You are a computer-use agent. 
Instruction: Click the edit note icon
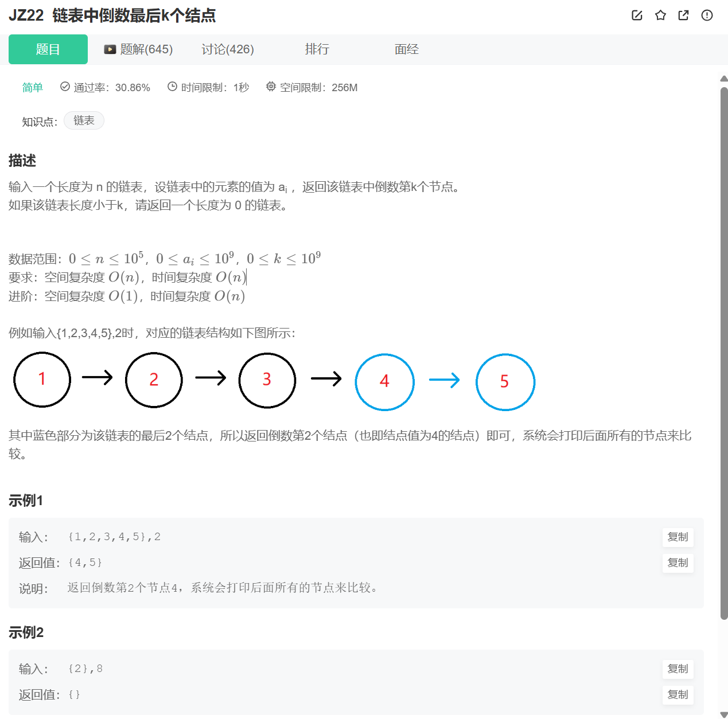637,15
